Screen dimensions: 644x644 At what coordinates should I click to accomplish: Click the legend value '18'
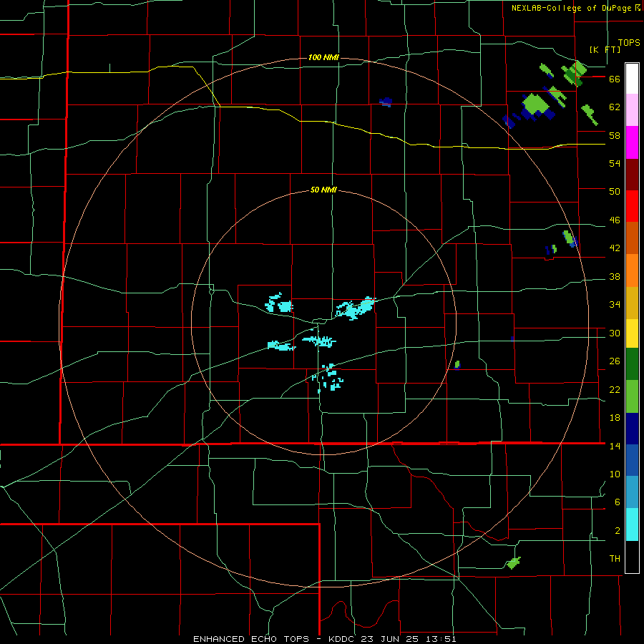[x=615, y=418]
